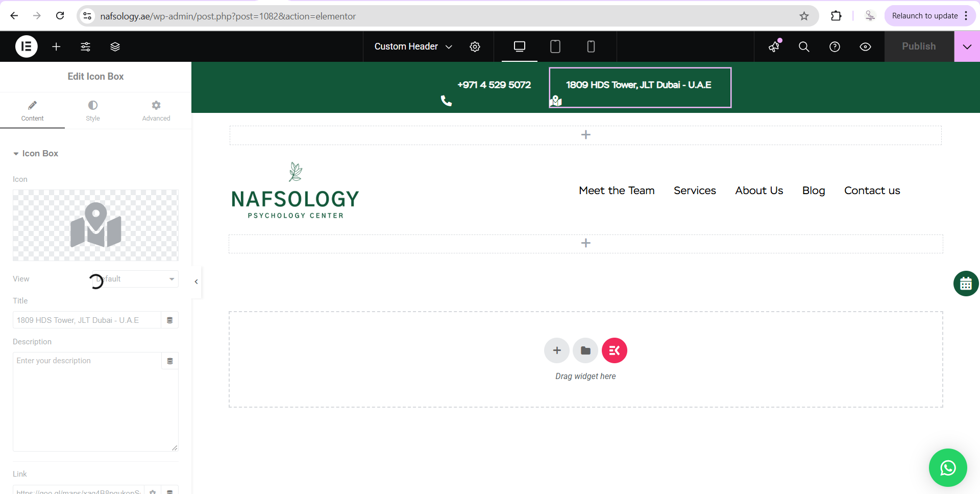The height and width of the screenshot is (494, 980).
Task: Switch to Desktop responsive view
Action: [x=520, y=46]
